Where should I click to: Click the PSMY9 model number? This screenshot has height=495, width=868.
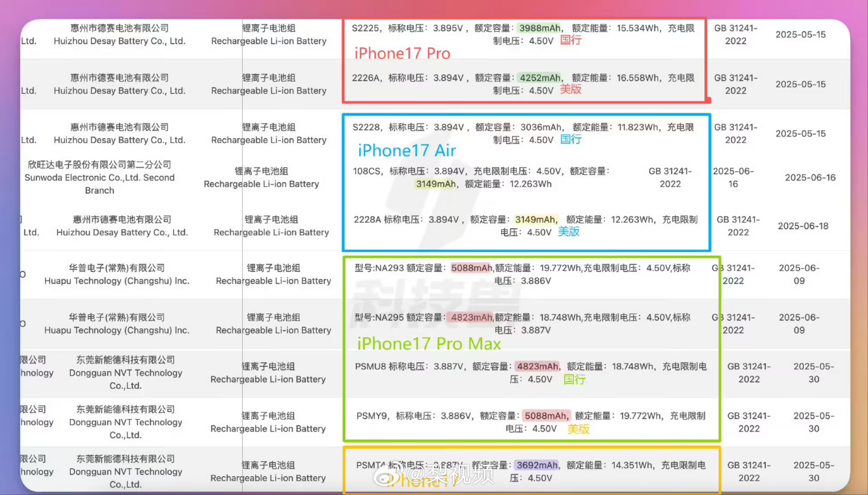click(372, 416)
